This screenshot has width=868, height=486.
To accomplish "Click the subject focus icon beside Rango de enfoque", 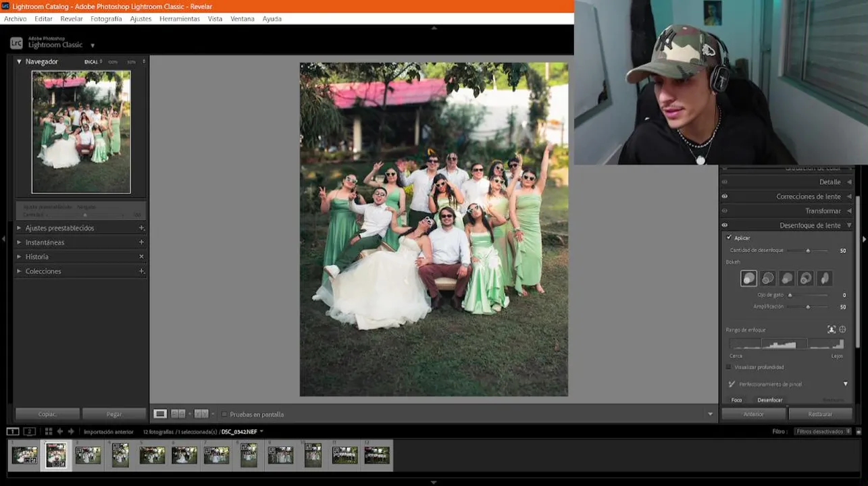I will coord(832,329).
